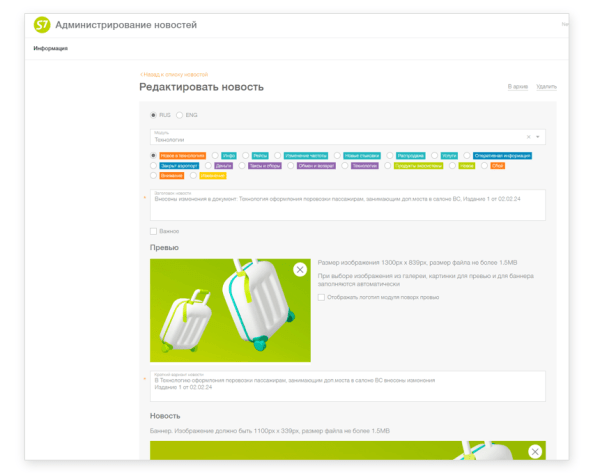Select the RUS language option

click(153, 115)
